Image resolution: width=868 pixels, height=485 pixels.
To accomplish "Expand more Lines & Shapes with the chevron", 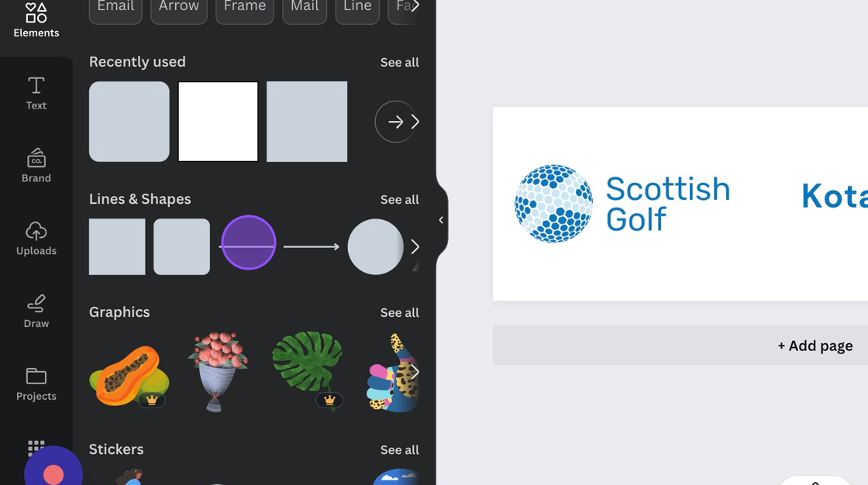I will click(415, 247).
